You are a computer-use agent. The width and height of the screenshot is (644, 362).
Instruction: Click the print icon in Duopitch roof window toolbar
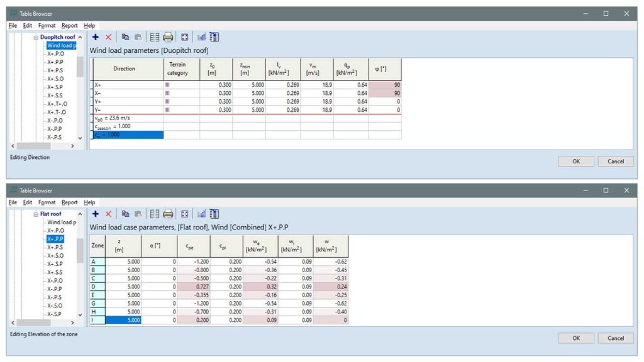[168, 38]
